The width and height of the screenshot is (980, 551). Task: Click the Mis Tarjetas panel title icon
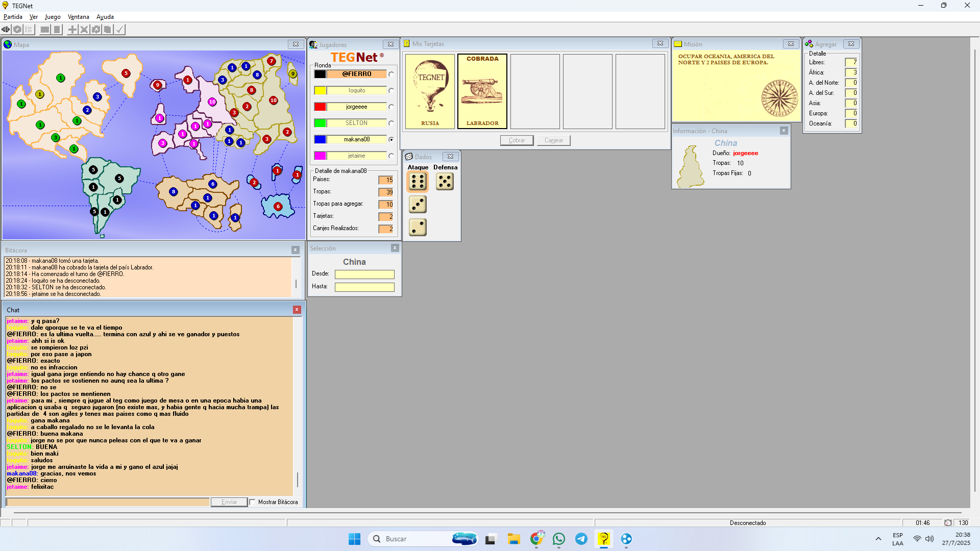pos(407,43)
